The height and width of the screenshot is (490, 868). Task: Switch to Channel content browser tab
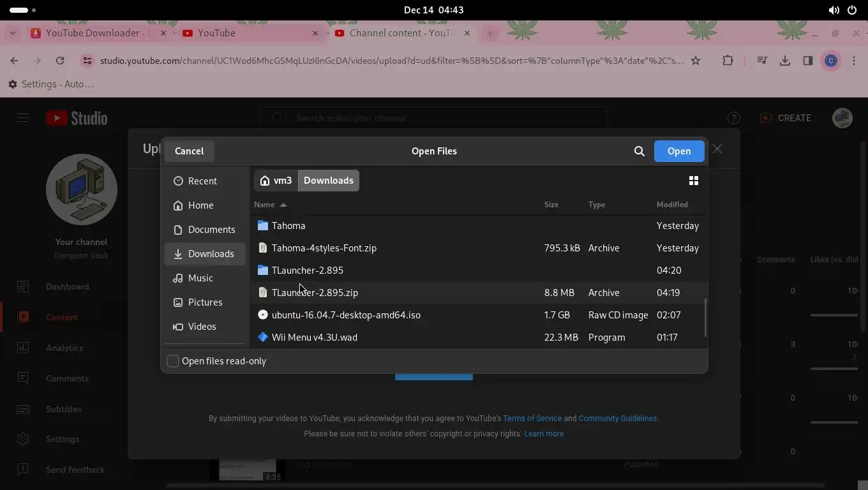[x=403, y=33]
